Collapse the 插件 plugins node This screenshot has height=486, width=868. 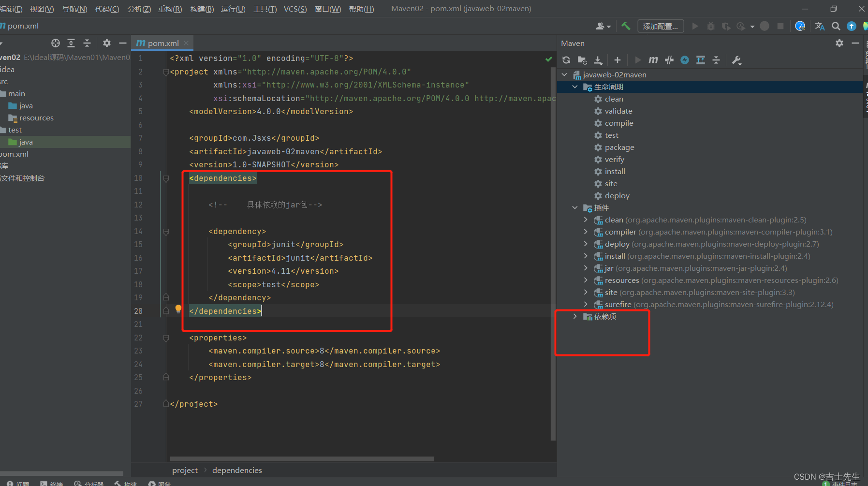click(575, 207)
